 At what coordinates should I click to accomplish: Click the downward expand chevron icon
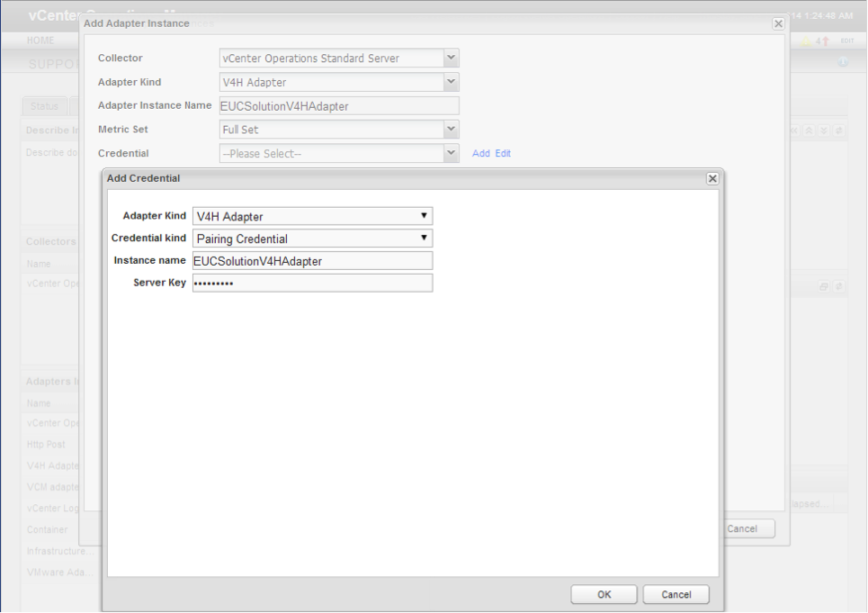coord(824,131)
